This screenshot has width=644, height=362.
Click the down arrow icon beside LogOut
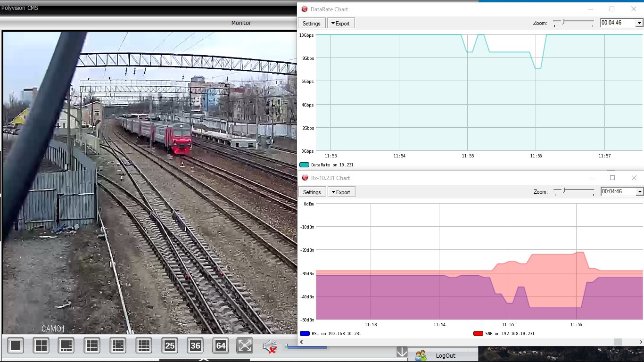tap(402, 352)
